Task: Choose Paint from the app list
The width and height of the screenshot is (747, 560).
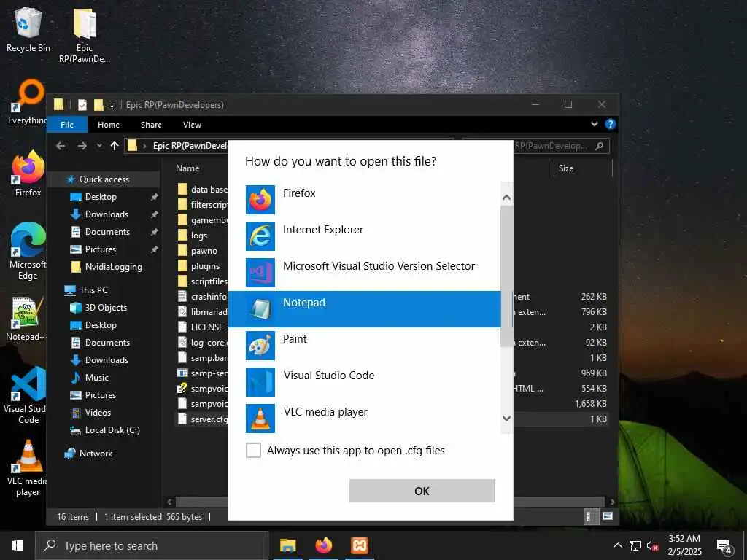Action: click(365, 345)
